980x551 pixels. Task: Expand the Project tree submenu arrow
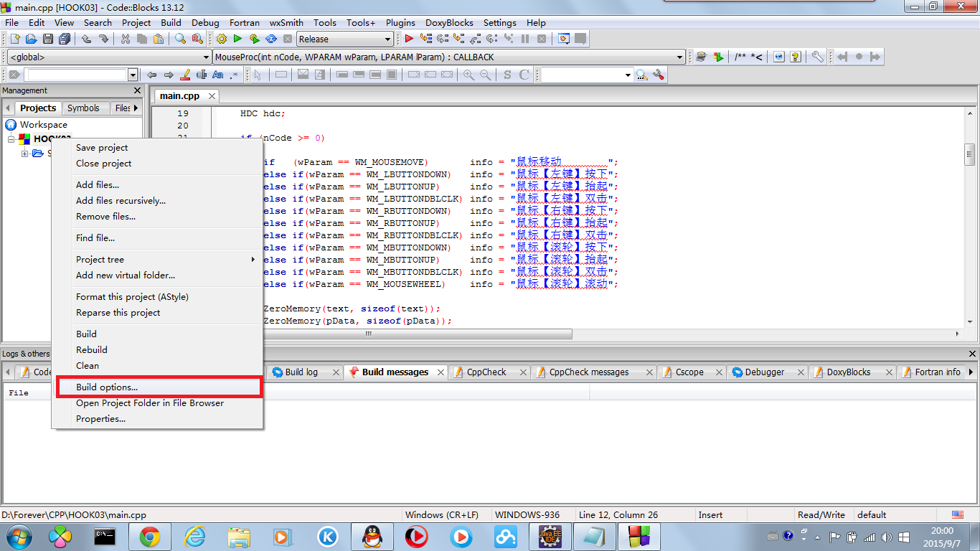point(253,259)
